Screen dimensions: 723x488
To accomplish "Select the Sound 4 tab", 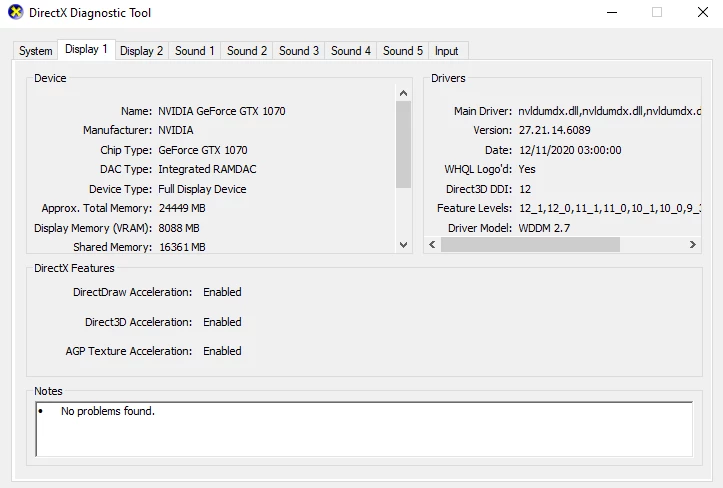I will (x=351, y=51).
